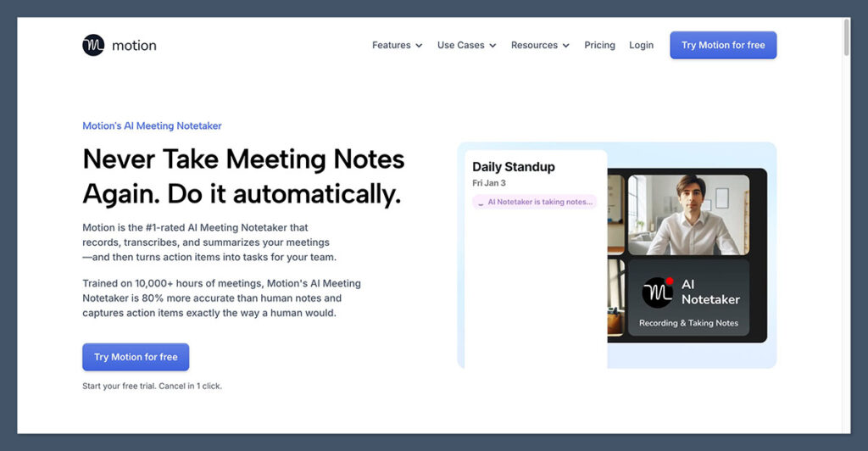Image resolution: width=868 pixels, height=451 pixels.
Task: Click the page's vertical scrollbar thumb
Action: tap(847, 37)
